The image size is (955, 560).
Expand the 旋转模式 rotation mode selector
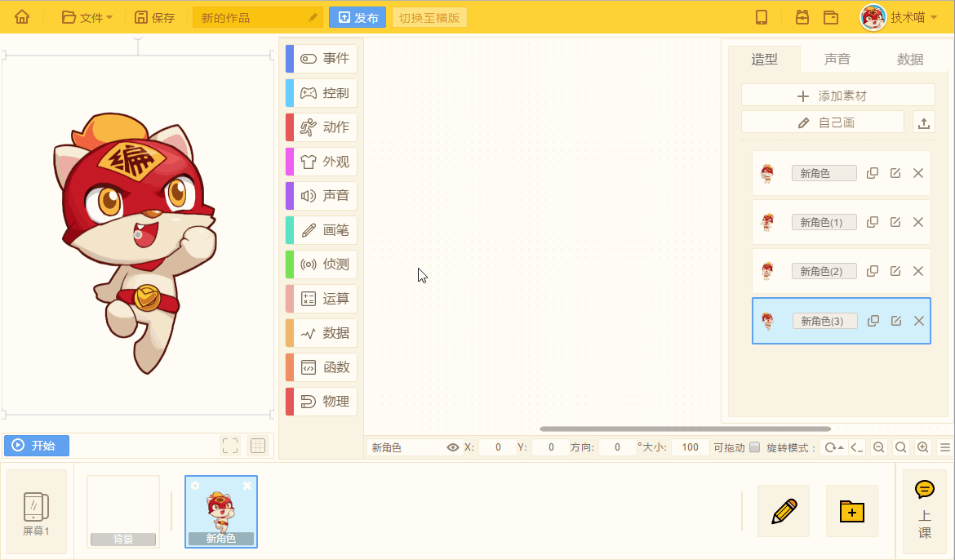(x=834, y=447)
